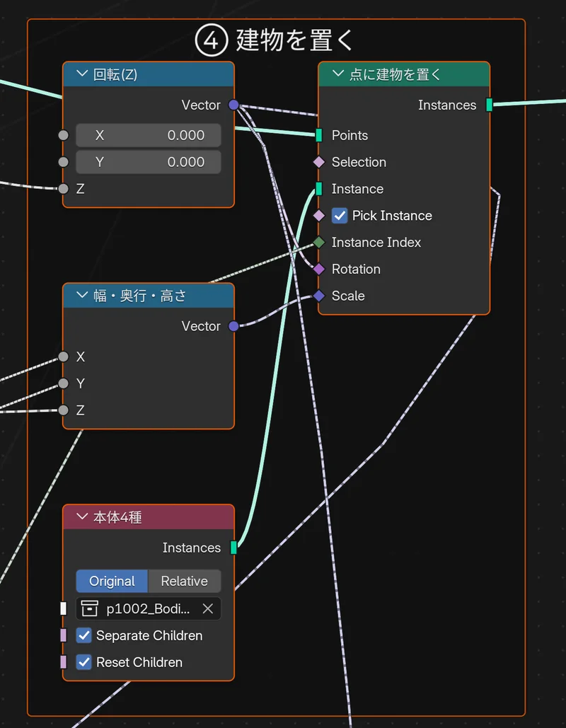
Task: Click X input socket of 回転(Z) node
Action: pos(63,135)
